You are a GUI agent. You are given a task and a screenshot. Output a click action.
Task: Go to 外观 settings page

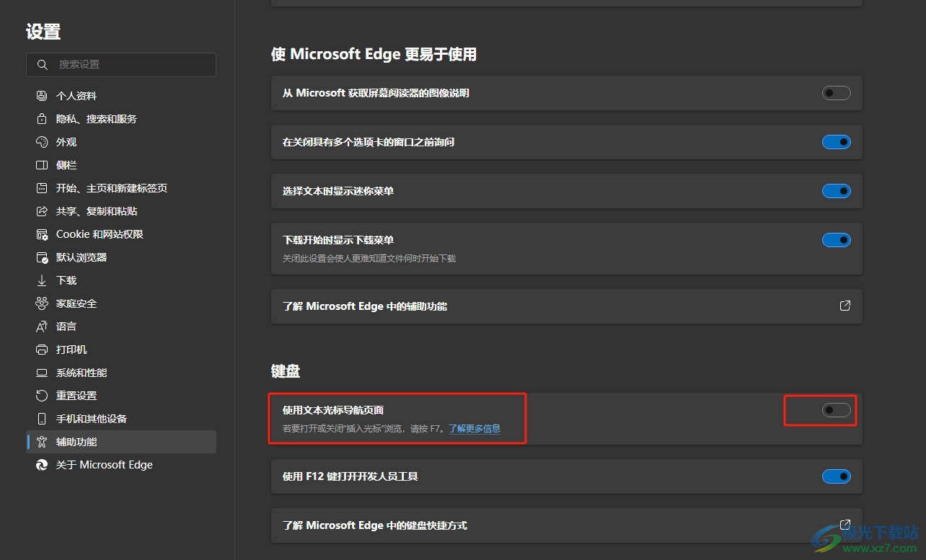[121, 142]
